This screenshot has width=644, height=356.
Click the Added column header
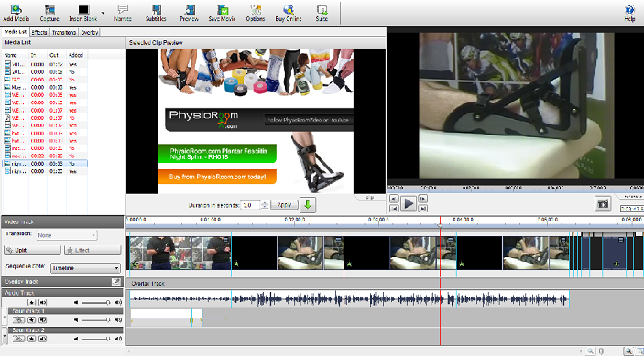click(77, 55)
